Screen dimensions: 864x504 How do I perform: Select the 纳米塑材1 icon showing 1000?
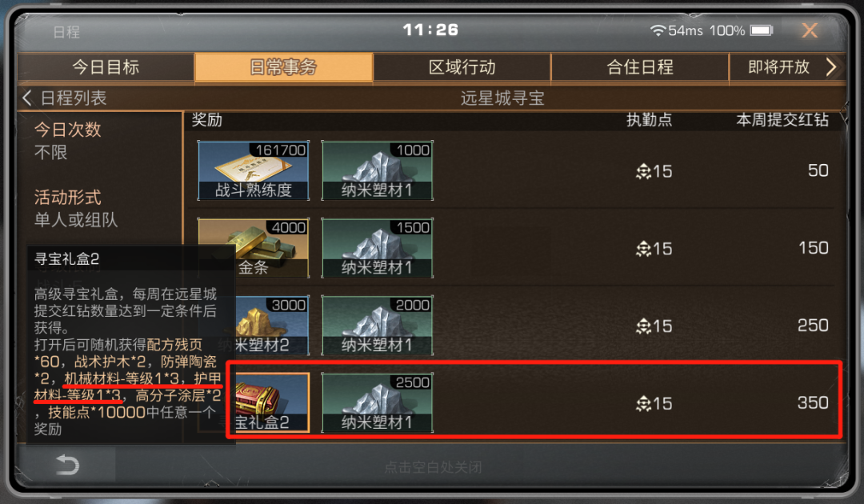[378, 170]
